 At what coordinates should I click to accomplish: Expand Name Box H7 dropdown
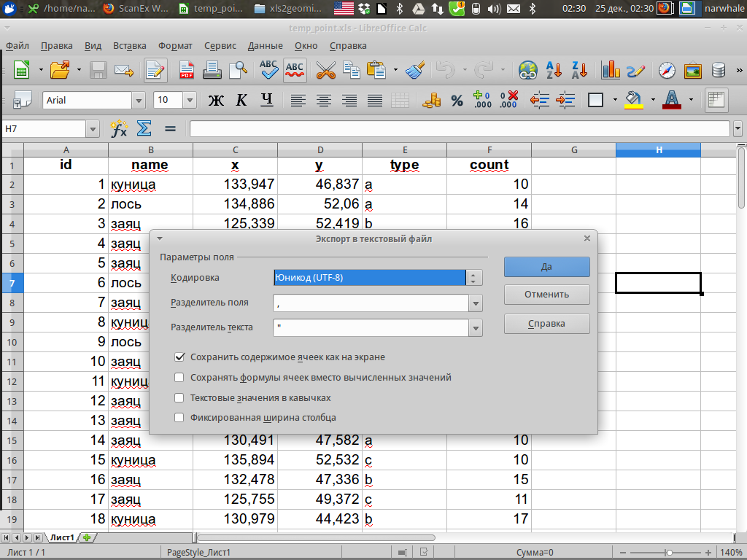tap(93, 129)
